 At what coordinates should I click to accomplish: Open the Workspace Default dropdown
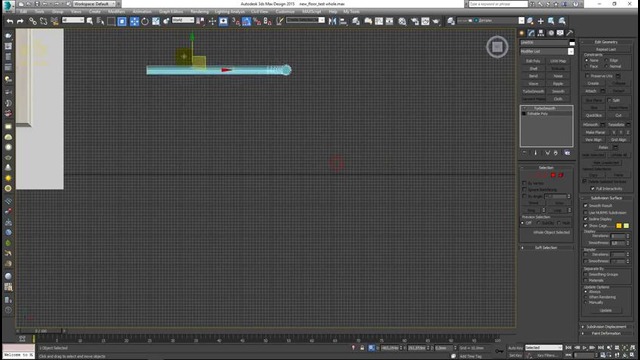(93, 4)
